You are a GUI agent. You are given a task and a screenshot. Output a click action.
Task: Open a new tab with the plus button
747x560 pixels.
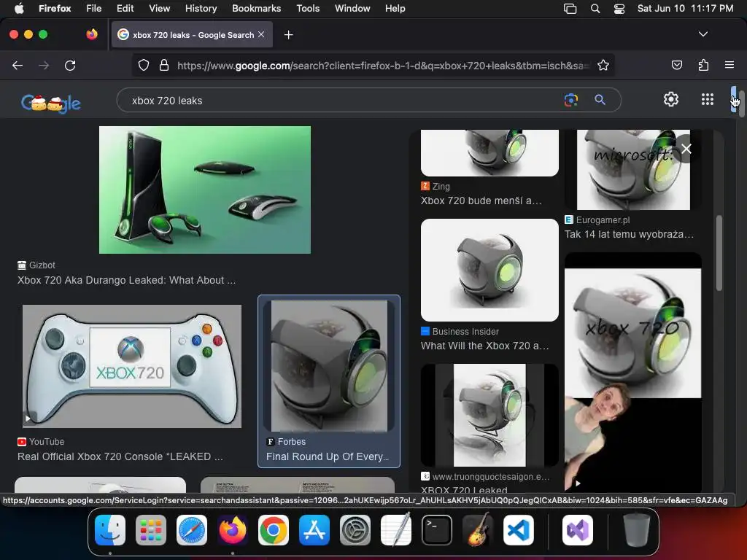tap(288, 35)
